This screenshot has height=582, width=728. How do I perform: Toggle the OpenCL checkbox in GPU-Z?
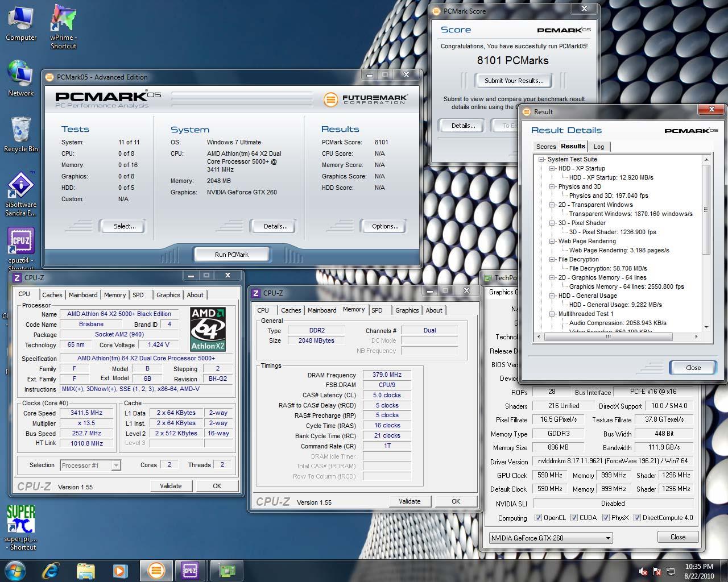[x=539, y=518]
